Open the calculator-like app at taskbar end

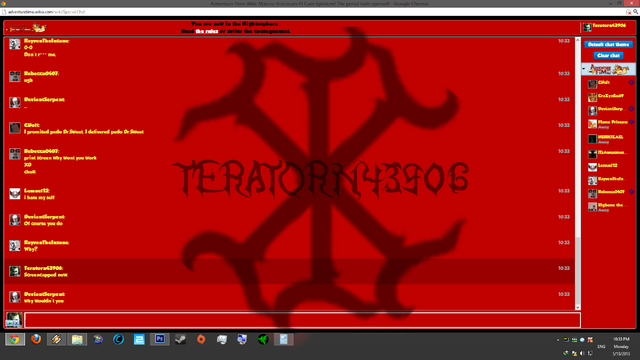click(283, 339)
